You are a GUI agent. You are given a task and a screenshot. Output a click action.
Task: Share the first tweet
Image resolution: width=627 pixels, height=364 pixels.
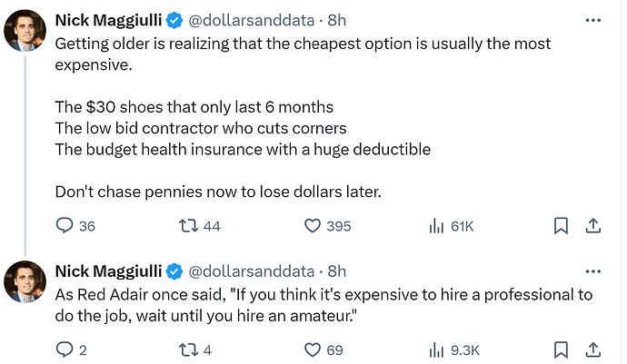pos(593,226)
